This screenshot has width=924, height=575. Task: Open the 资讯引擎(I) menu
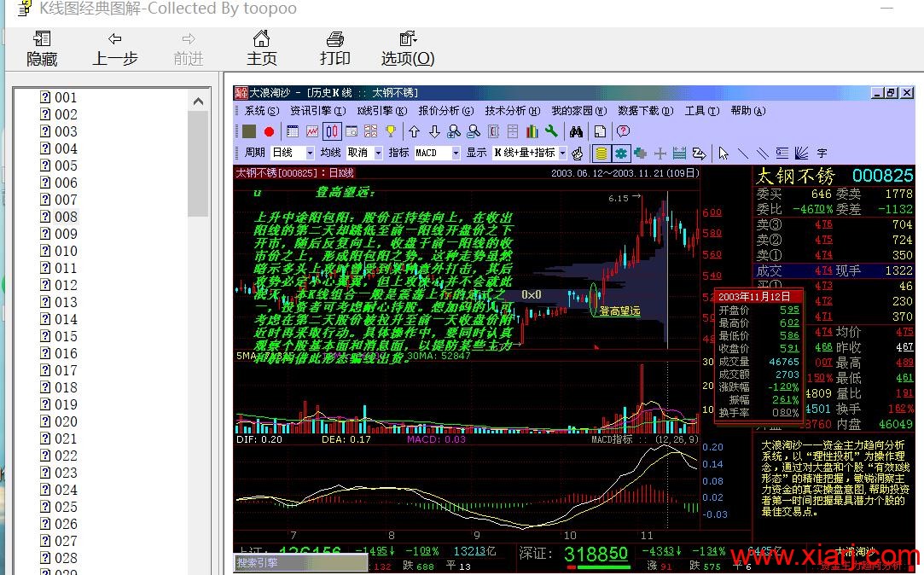point(317,111)
